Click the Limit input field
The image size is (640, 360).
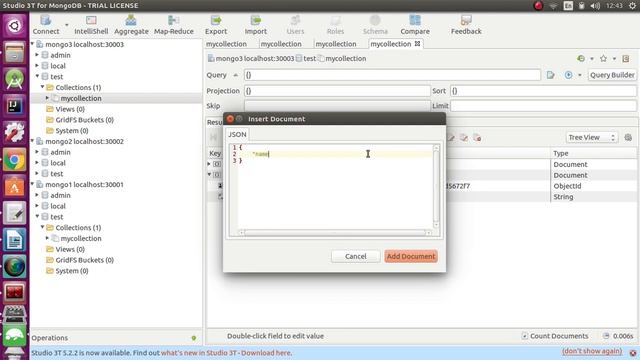[543, 106]
